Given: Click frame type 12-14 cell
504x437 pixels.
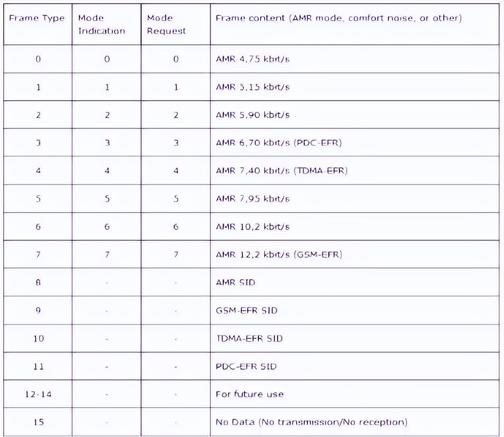Looking at the screenshot, I should tap(38, 394).
